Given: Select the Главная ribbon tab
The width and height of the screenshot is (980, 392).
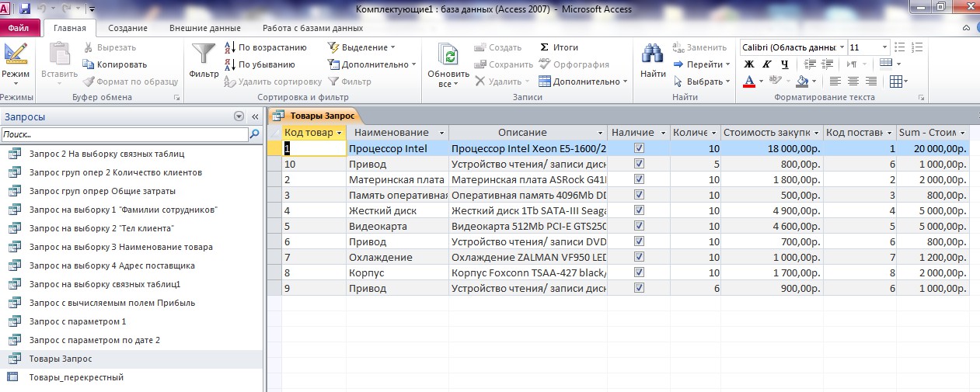Looking at the screenshot, I should coord(70,28).
